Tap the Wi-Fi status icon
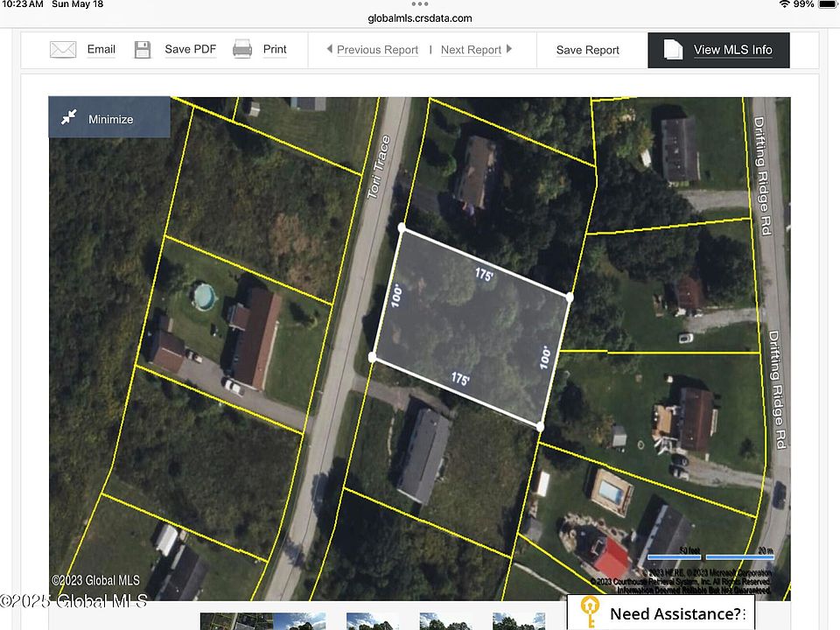Image resolution: width=840 pixels, height=630 pixels. pos(784,4)
